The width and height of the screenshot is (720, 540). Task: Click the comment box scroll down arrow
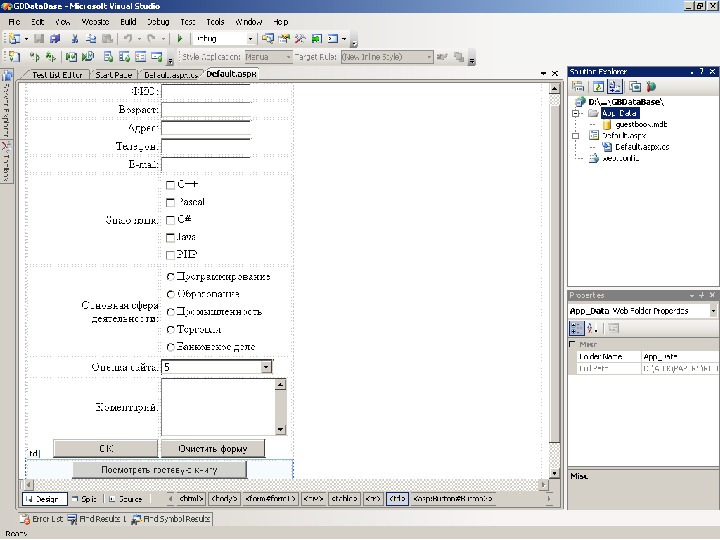tap(280, 430)
